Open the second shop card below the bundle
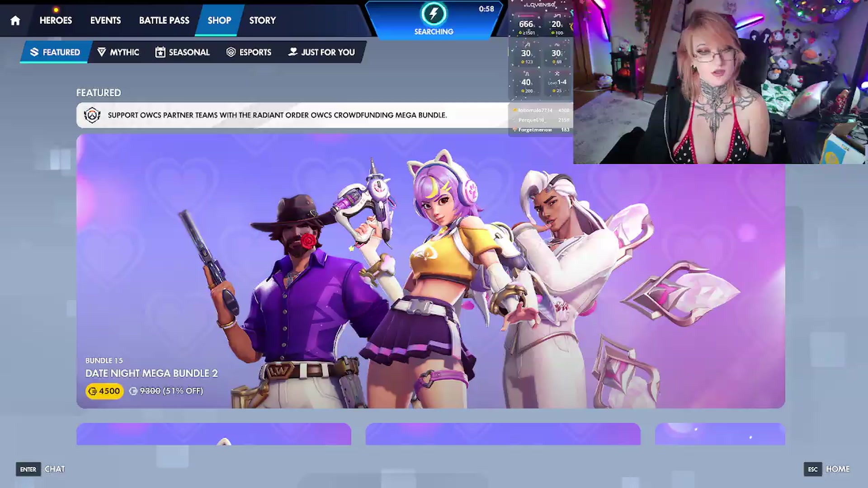The width and height of the screenshot is (868, 488). 503,434
